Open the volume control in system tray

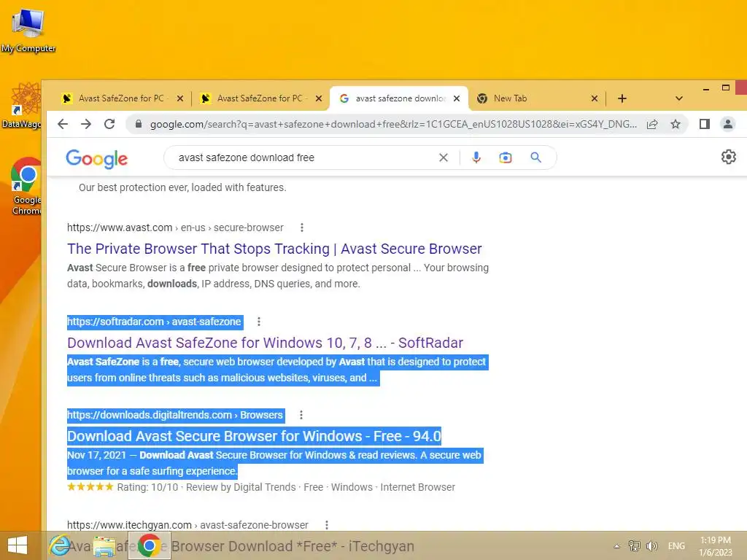(652, 545)
